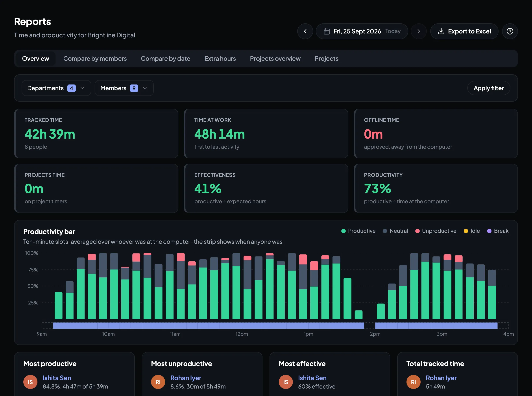Open Ishita Sen link under Most productive
Image resolution: width=532 pixels, height=396 pixels.
point(57,378)
